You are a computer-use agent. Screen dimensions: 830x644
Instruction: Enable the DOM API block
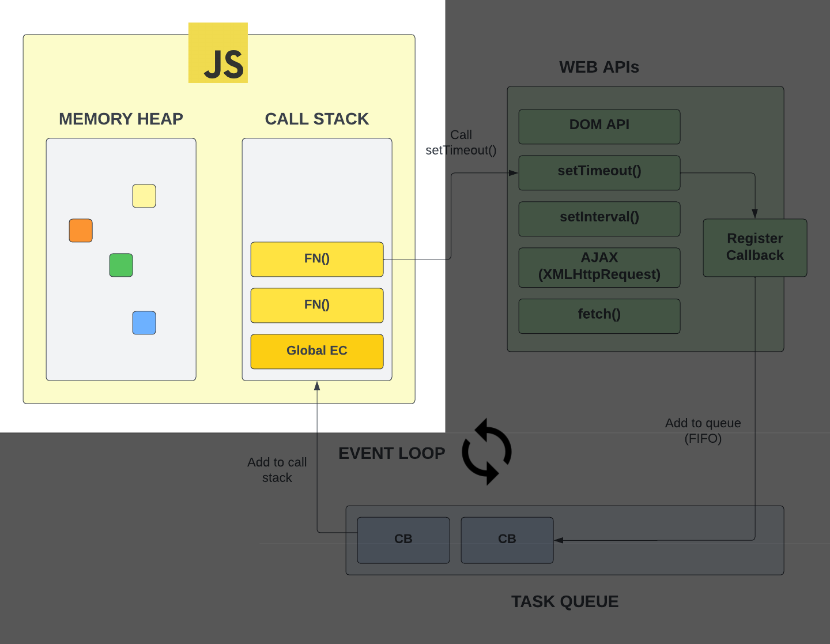(x=599, y=126)
